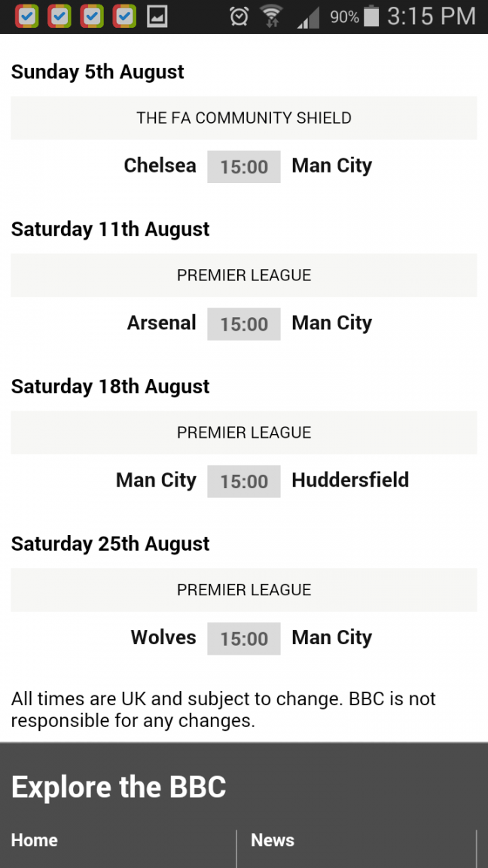Tap Premier League header under 11th August
Viewport: 488px width, 868px height.
244,275
